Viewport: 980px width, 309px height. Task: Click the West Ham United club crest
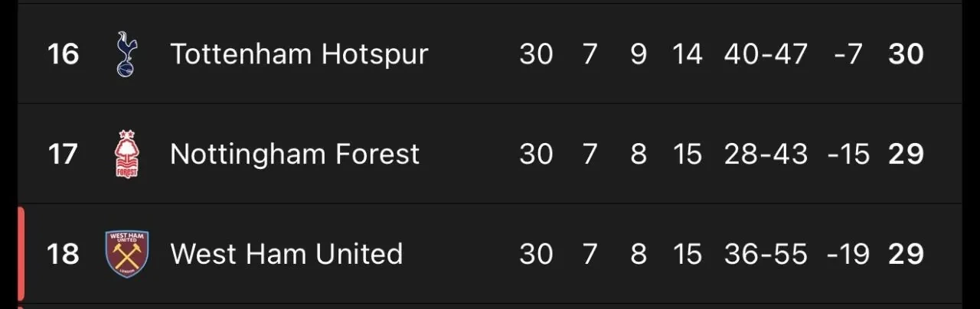(126, 254)
